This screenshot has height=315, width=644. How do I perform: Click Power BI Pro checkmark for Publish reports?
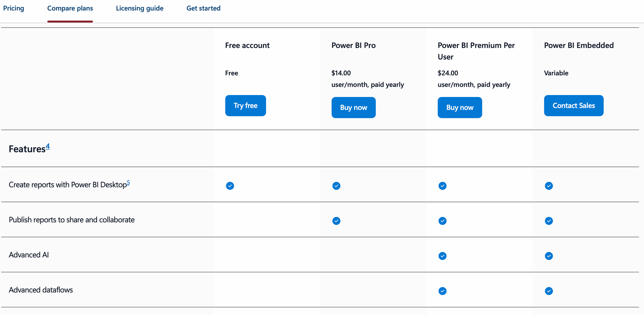point(336,221)
